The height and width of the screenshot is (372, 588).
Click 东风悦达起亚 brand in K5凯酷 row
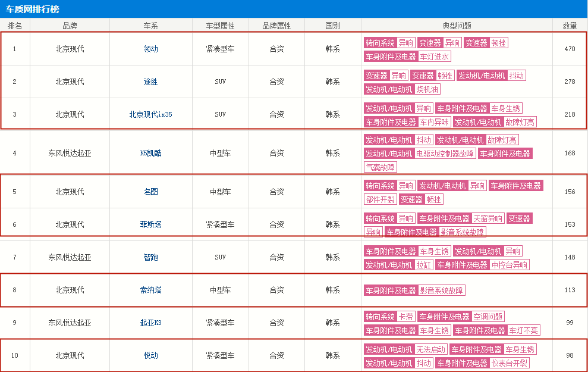[70, 153]
